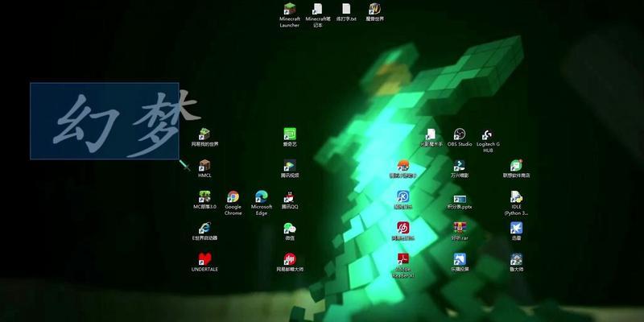
Task: Select the Adobe Reader XI shortcut
Action: coord(403,266)
